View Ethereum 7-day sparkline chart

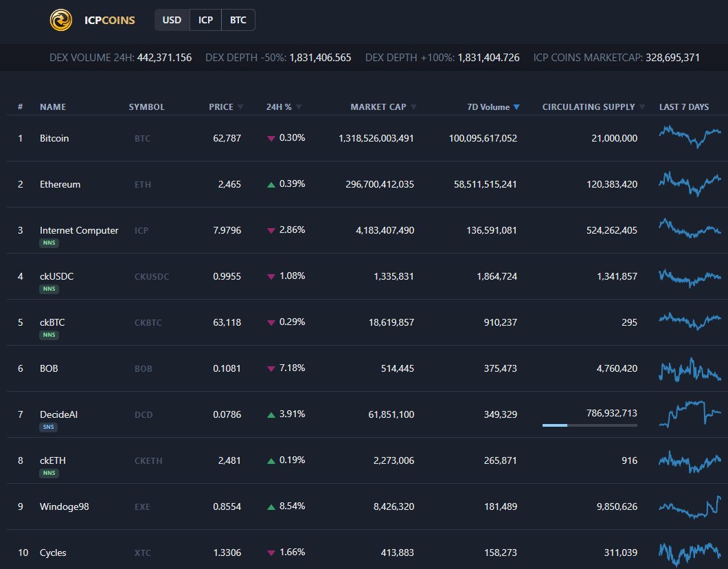[690, 183]
